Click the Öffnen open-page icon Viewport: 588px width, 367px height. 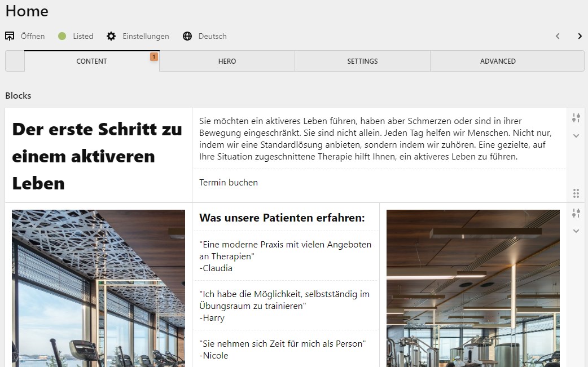pos(9,36)
